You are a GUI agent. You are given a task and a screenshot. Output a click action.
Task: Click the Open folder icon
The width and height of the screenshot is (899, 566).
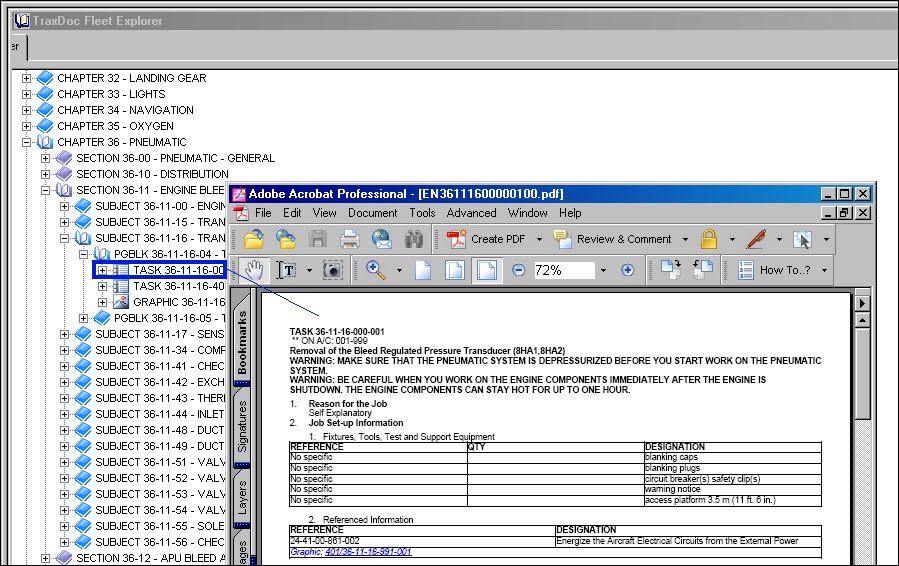coord(254,239)
